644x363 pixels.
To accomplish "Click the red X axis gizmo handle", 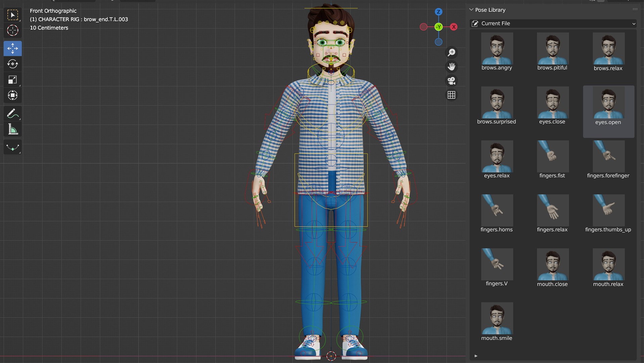I will pyautogui.click(x=454, y=27).
